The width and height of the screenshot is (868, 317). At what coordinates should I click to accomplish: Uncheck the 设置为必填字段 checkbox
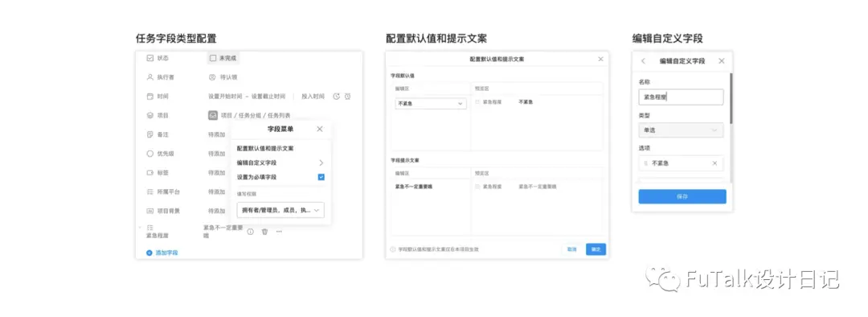(321, 177)
